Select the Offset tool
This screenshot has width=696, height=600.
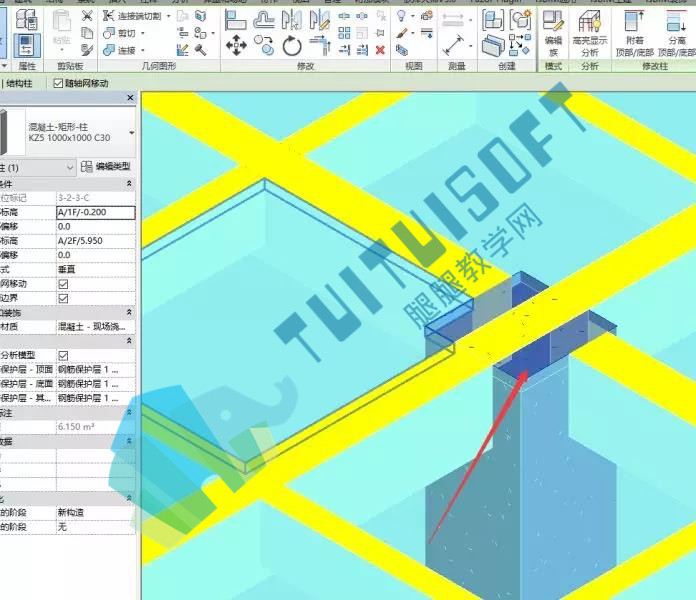[264, 20]
